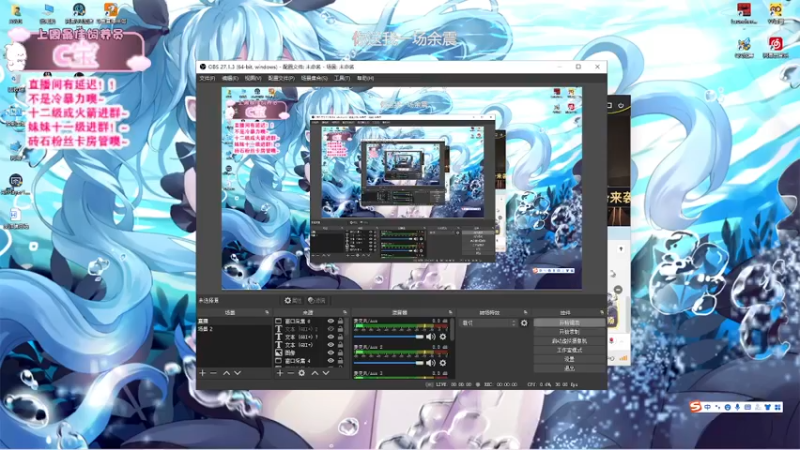800x450 pixels.
Task: Move source up in Sources panel
Action: click(x=315, y=373)
